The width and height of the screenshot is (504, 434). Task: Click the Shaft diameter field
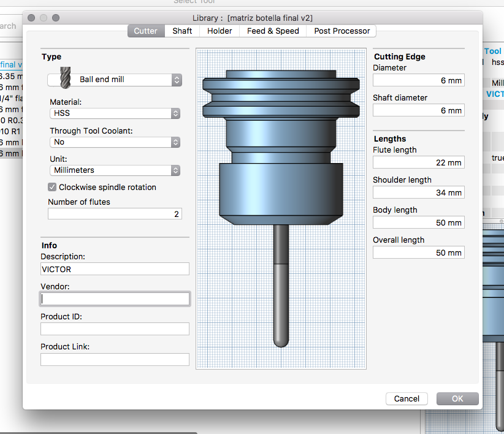click(419, 110)
